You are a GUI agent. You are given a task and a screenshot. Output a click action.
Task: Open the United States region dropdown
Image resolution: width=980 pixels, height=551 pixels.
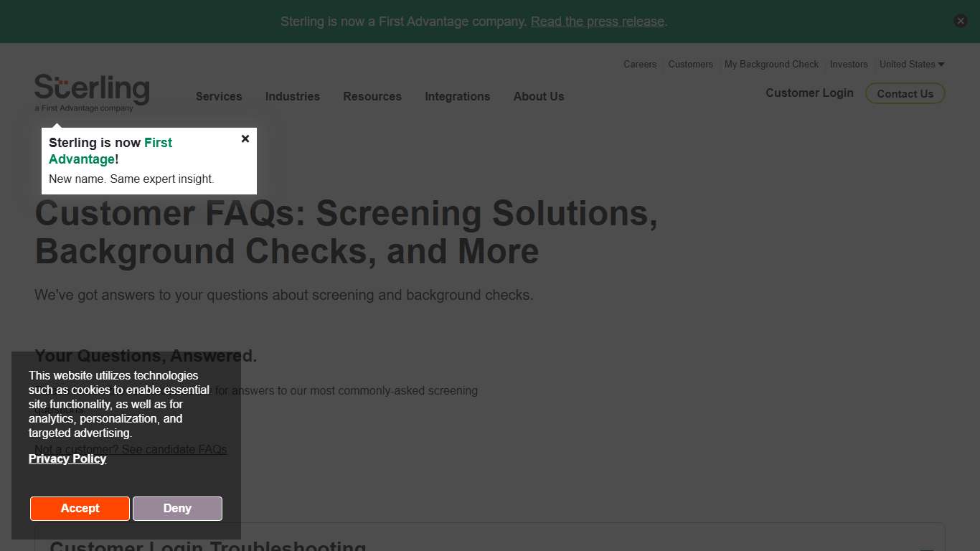pyautogui.click(x=912, y=64)
